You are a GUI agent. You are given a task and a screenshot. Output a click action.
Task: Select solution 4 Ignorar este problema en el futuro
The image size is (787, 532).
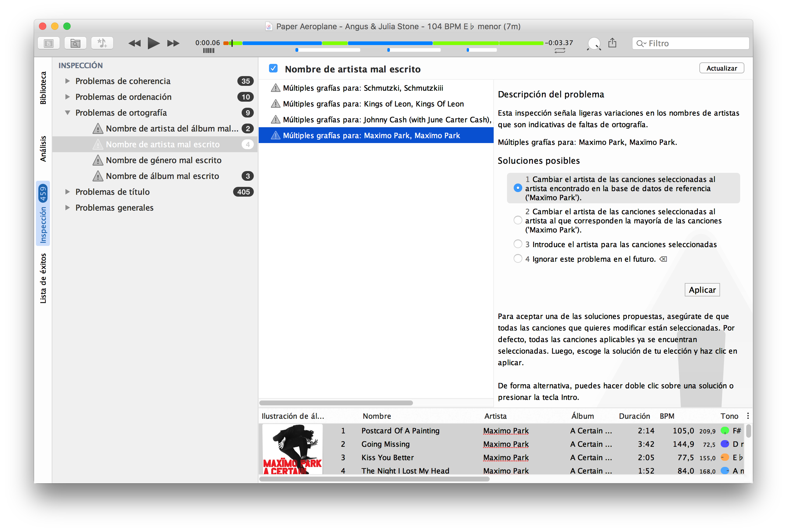point(518,259)
